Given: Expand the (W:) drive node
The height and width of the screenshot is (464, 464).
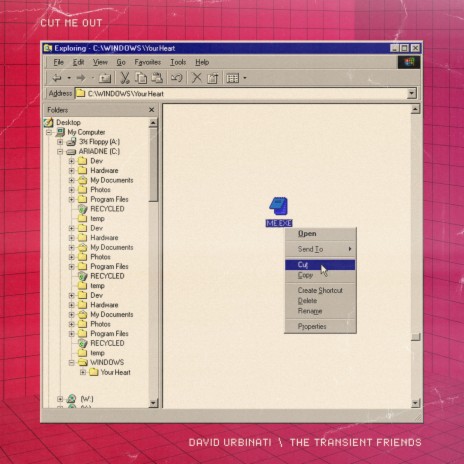Looking at the screenshot, I should click(60, 399).
